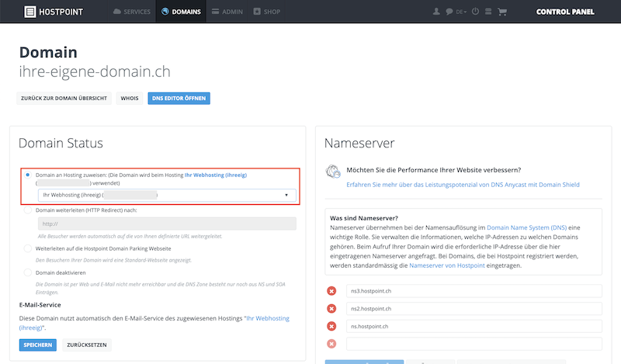Click the Nameserver heading
Screen dimensions: 621x364
(x=359, y=143)
